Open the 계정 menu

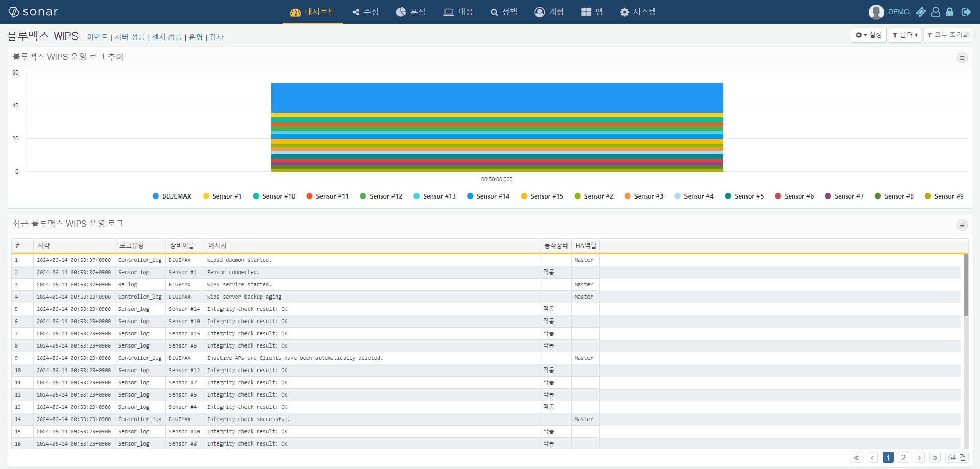[x=549, y=12]
